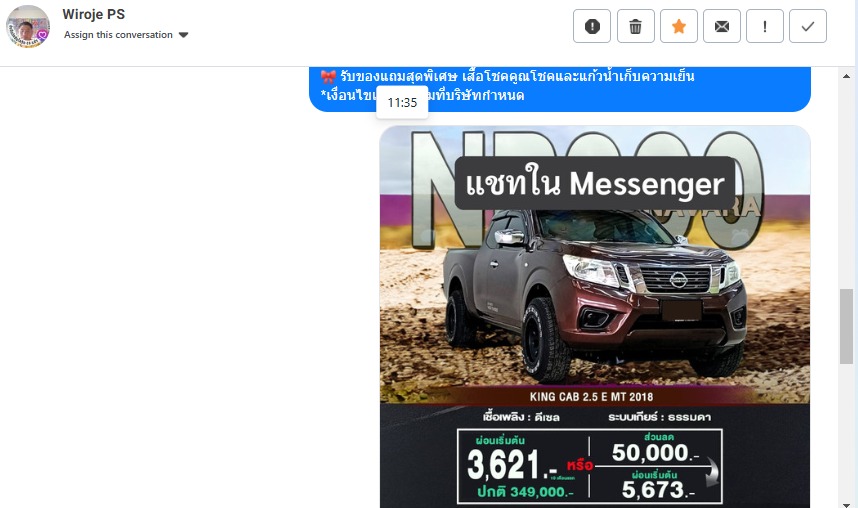Screen dimensions: 858x508
Task: Star the conversation with orange star icon
Action: tap(679, 26)
